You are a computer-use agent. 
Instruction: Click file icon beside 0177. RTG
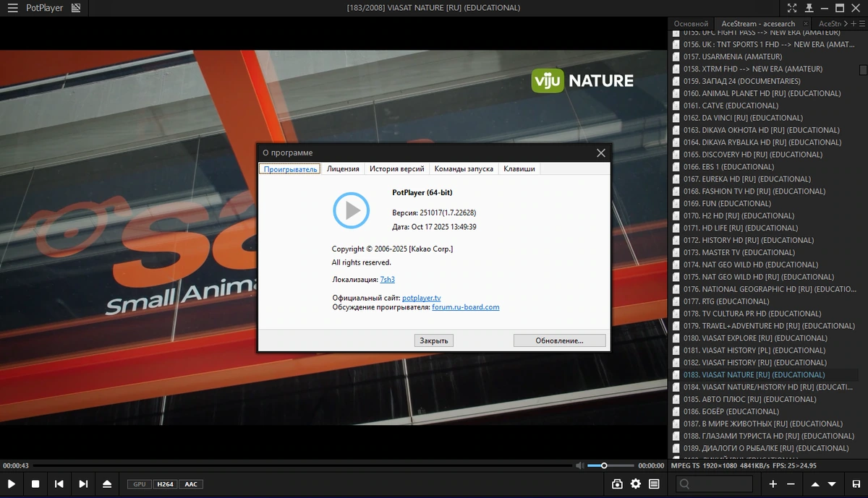(x=676, y=301)
